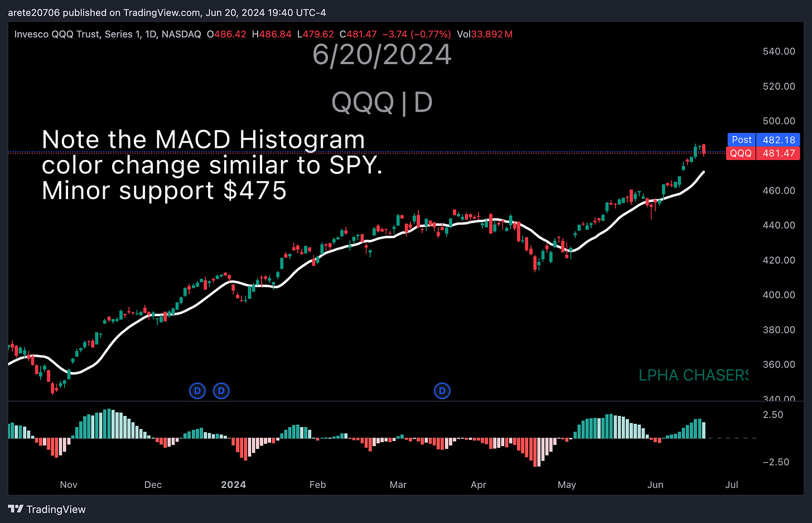Viewport: 812px width, 523px height.
Task: Click the 420.00 price axis label
Action: [x=779, y=260]
